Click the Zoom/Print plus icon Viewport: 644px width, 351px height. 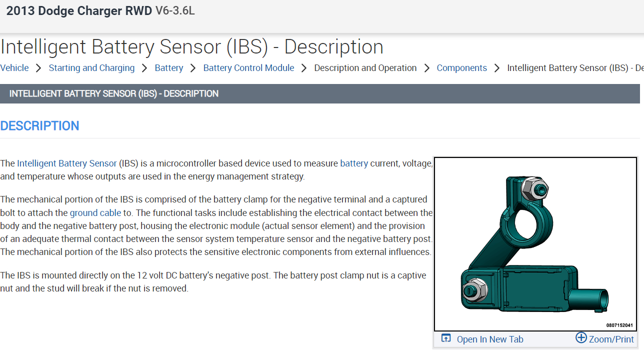tap(581, 337)
